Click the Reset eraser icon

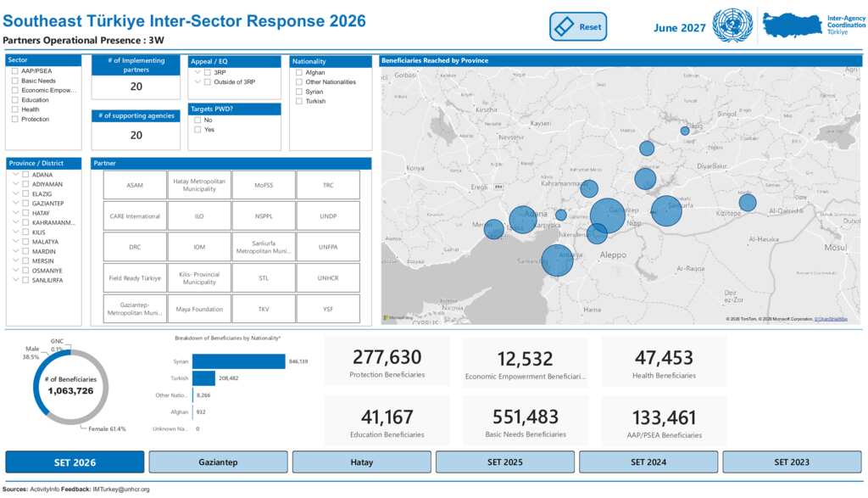tap(564, 26)
